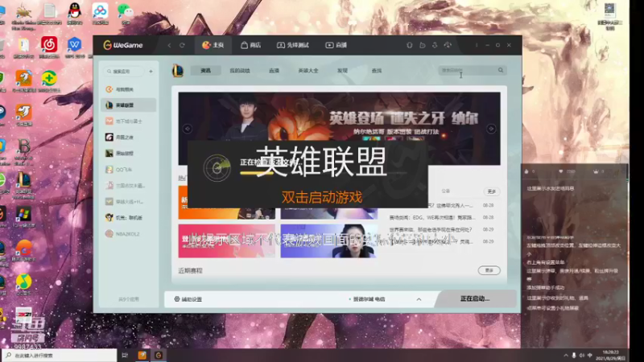Switch to the 直播 game sub-tab
This screenshot has width=644, height=362.
[x=274, y=71]
